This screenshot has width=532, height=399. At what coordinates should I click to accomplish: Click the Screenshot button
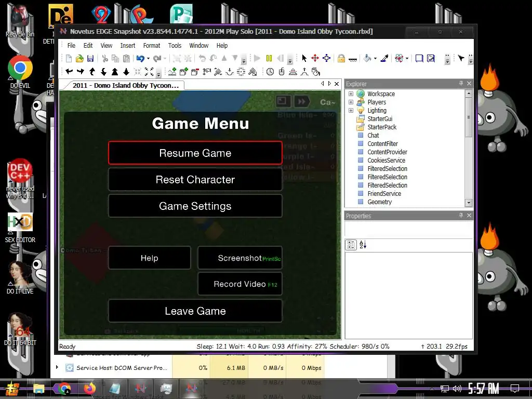pyautogui.click(x=240, y=258)
